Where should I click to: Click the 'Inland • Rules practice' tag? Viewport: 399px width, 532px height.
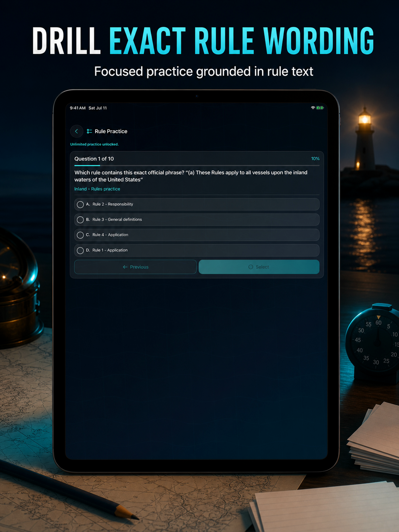[97, 189]
